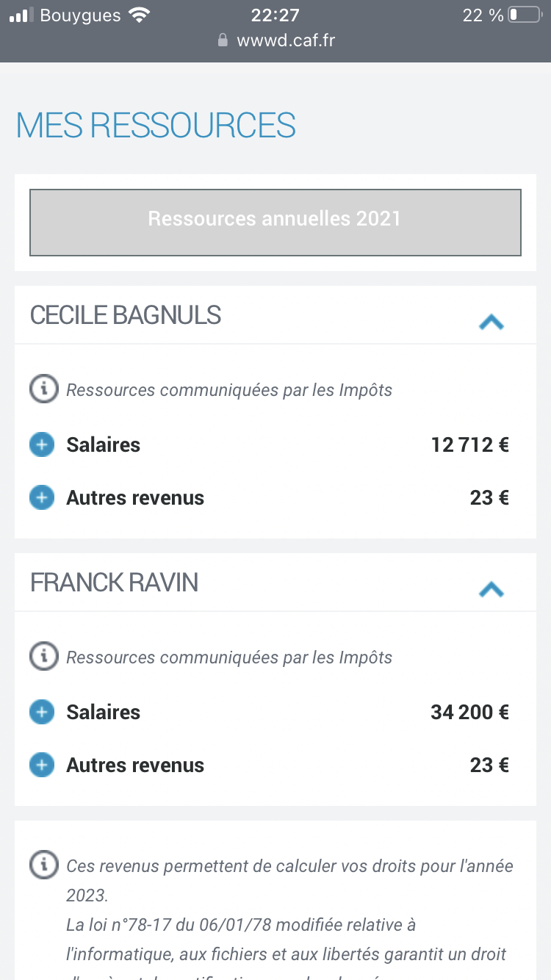The width and height of the screenshot is (551, 980).
Task: Collapse the Franck Ravin section chevron
Action: click(491, 588)
